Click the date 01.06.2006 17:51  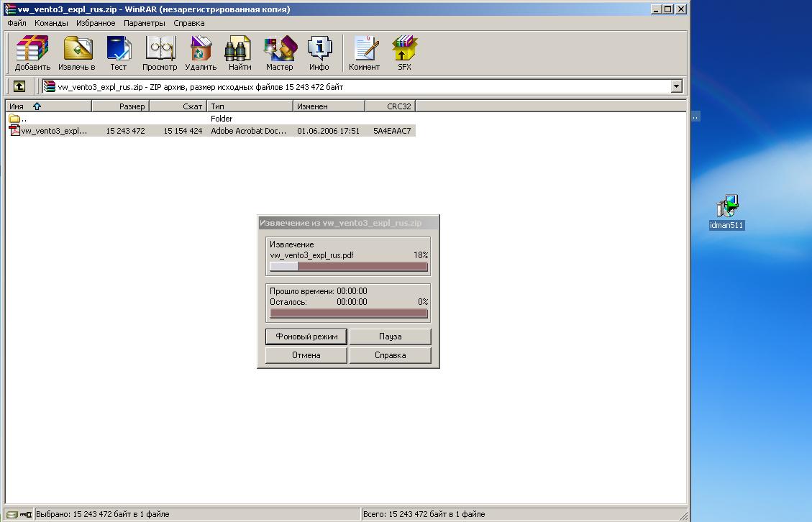[x=328, y=131]
